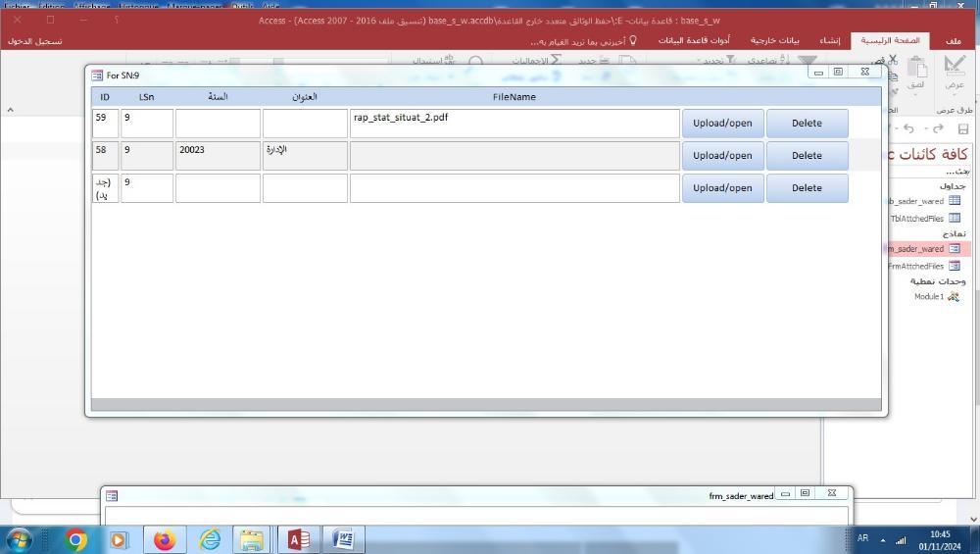980x554 pixels.
Task: Click the ID field showing 58
Action: (x=106, y=156)
